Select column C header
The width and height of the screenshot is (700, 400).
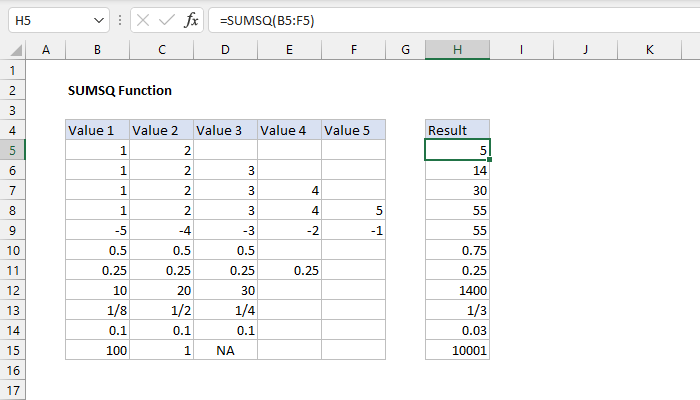tap(162, 50)
